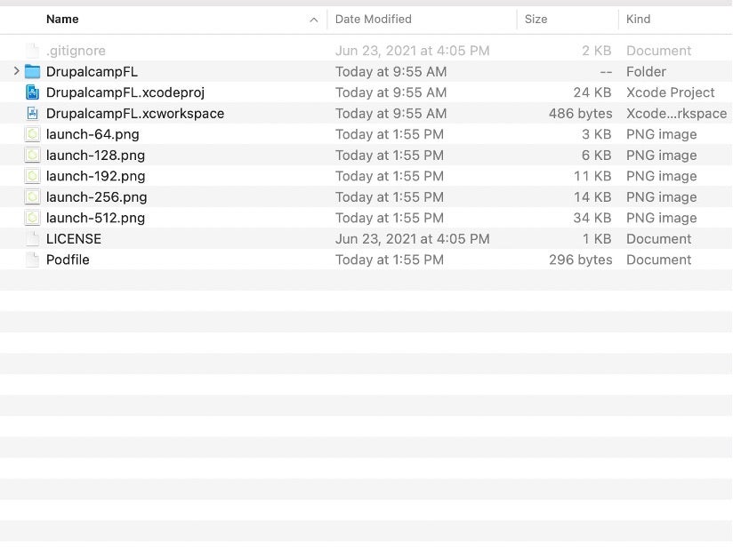The image size is (733, 560).
Task: Click the Xcode Project kind cell
Action: 670,92
